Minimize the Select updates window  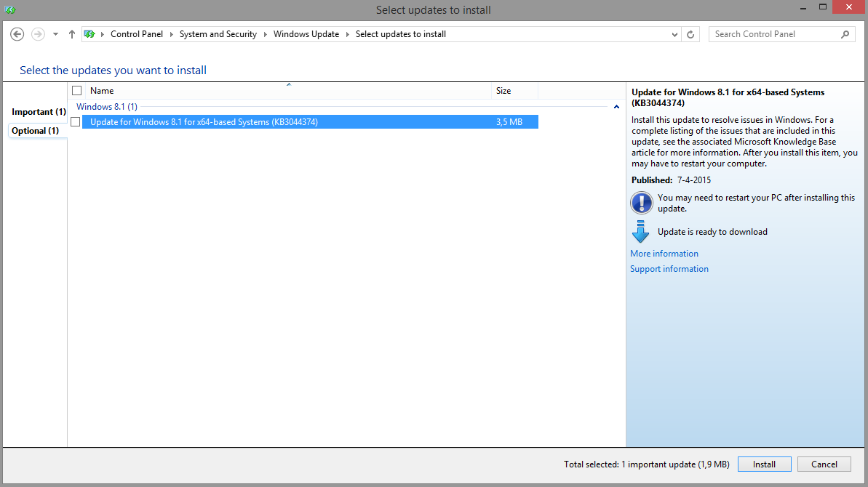(x=803, y=8)
